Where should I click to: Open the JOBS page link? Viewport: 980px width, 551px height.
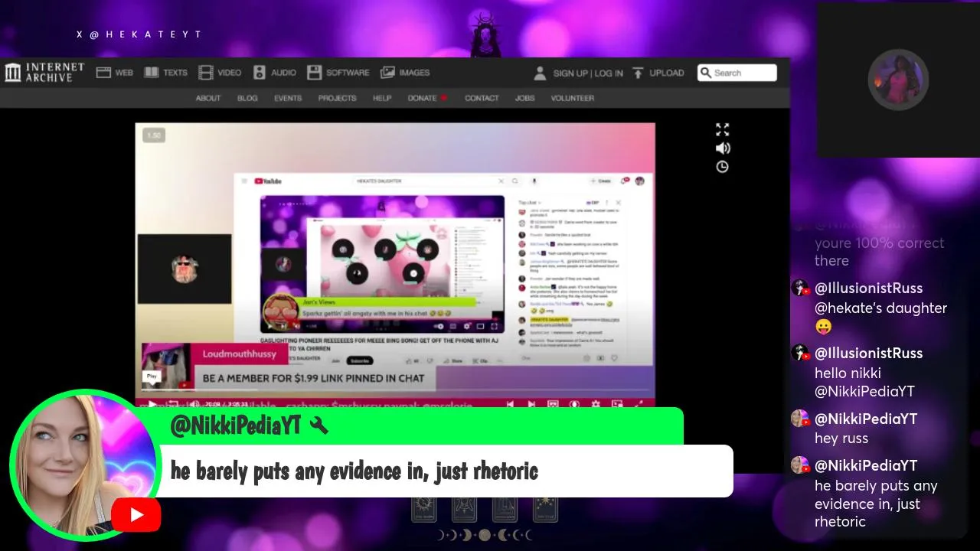click(524, 98)
